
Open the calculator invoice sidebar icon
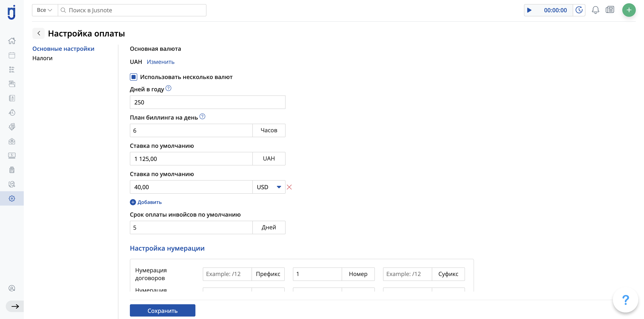12,170
